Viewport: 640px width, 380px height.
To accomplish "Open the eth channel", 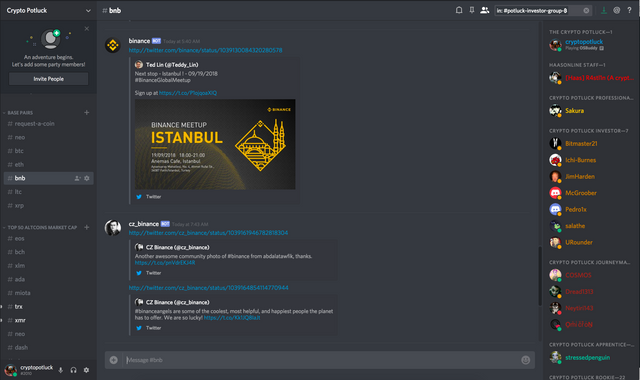I will [x=49, y=164].
